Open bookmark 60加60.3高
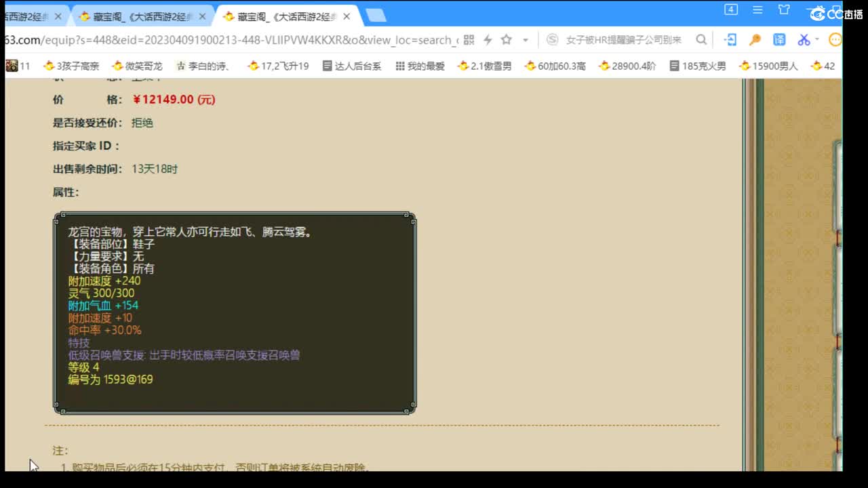Image resolution: width=868 pixels, height=488 pixels. 555,66
